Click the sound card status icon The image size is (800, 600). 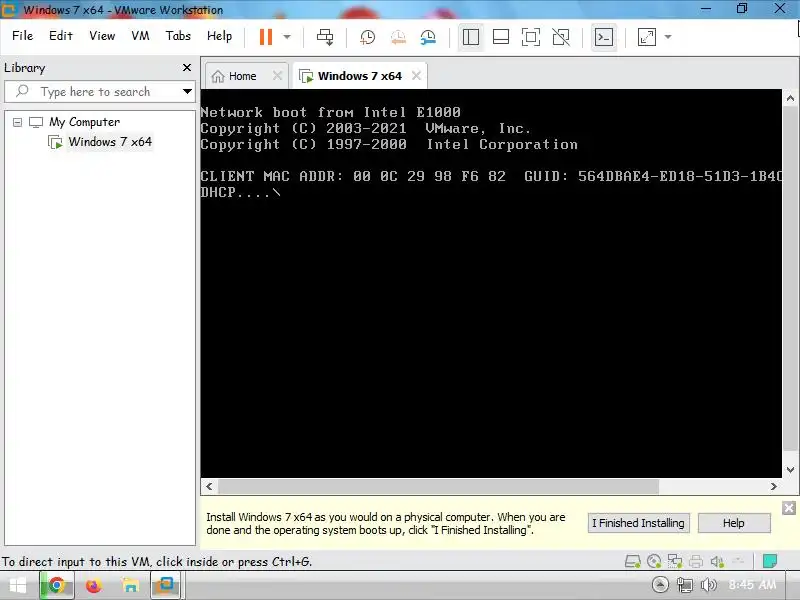(x=717, y=561)
